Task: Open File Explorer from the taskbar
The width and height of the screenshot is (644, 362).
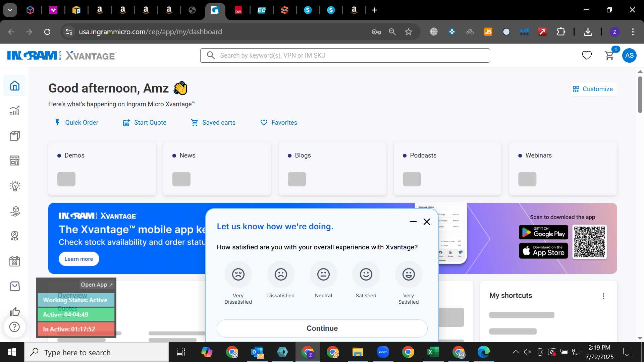Action: click(x=358, y=352)
